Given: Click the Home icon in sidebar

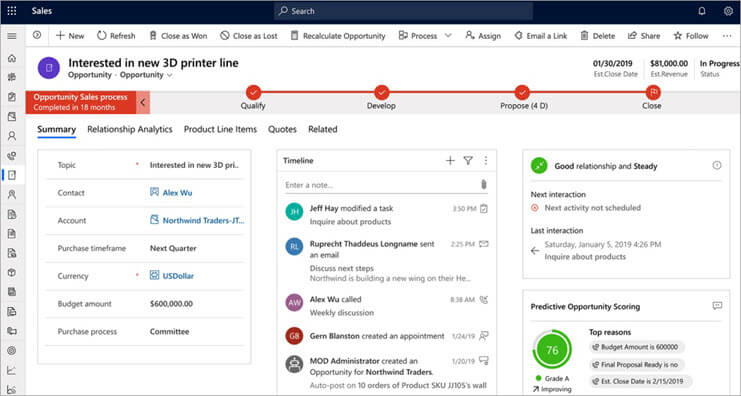Looking at the screenshot, I should tap(12, 58).
